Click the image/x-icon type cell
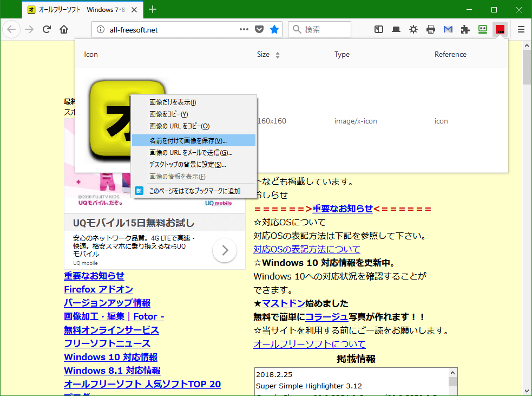This screenshot has width=532, height=396. click(356, 121)
